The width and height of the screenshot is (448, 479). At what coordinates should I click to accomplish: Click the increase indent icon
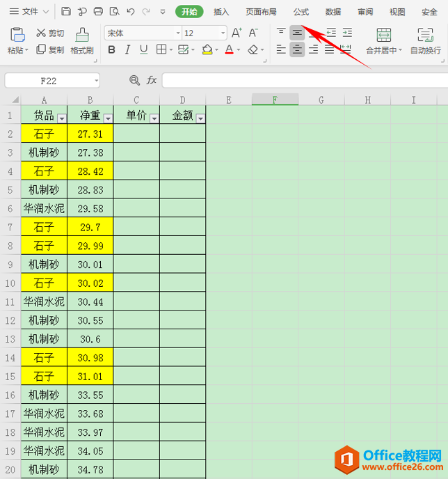click(x=347, y=33)
